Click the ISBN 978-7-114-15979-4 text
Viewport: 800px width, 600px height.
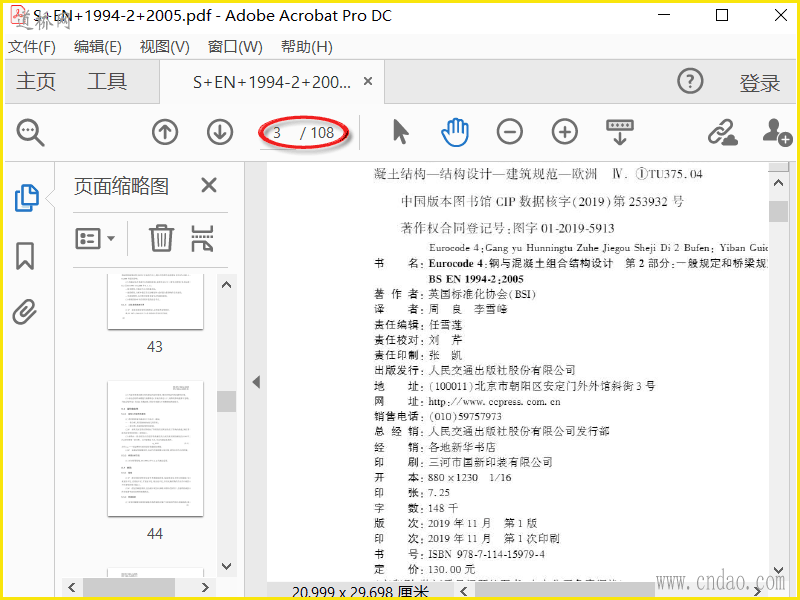tap(486, 554)
